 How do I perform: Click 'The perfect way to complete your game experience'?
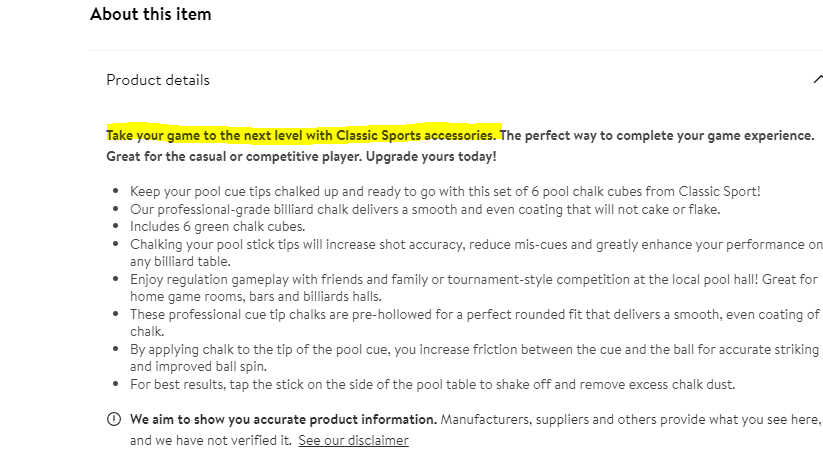coord(657,135)
